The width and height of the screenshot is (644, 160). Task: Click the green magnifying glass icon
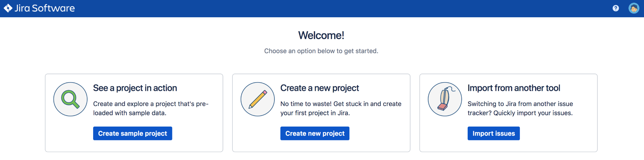click(70, 99)
